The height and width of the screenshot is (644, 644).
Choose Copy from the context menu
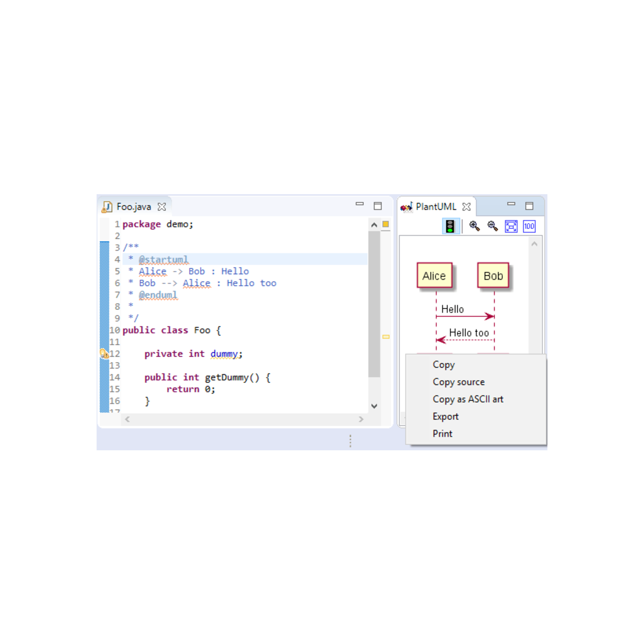(443, 365)
